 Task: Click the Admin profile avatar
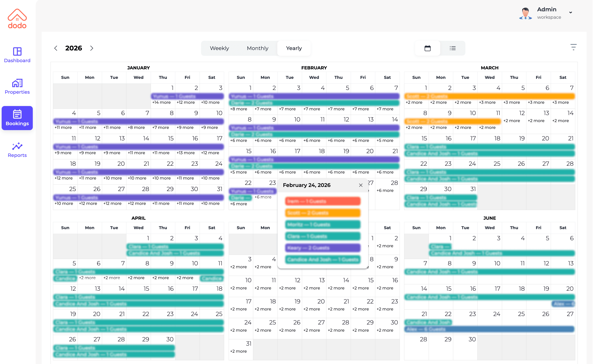point(526,13)
